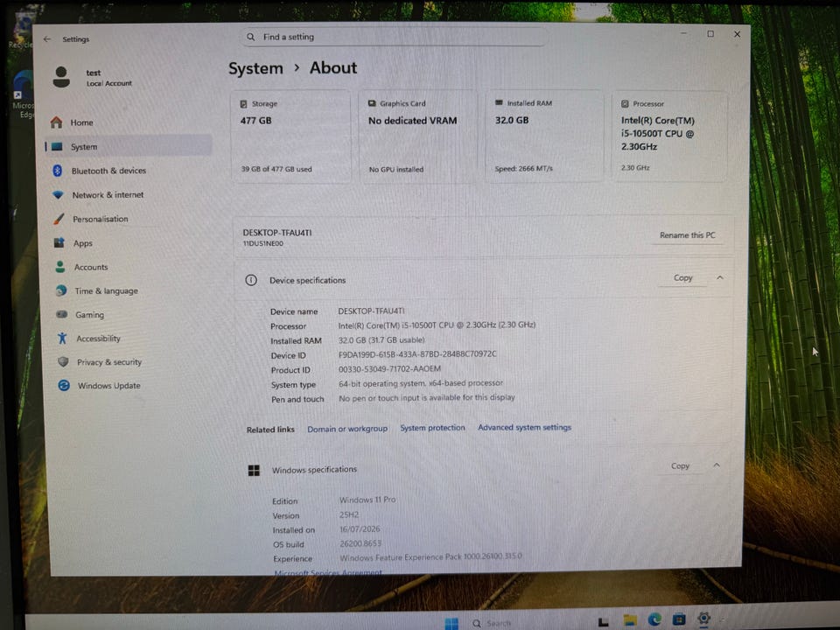Screen dimensions: 840x630
Task: Open Privacy & security settings
Action: pos(100,361)
